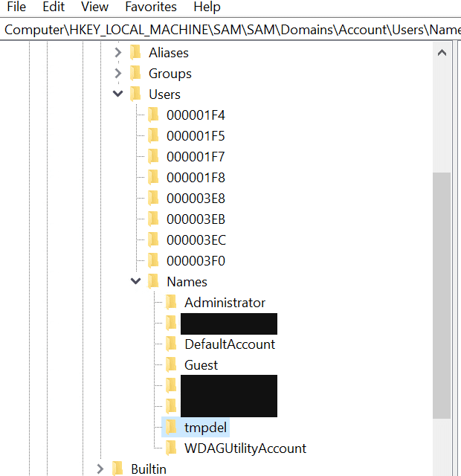Open the Help menu

pyautogui.click(x=207, y=7)
